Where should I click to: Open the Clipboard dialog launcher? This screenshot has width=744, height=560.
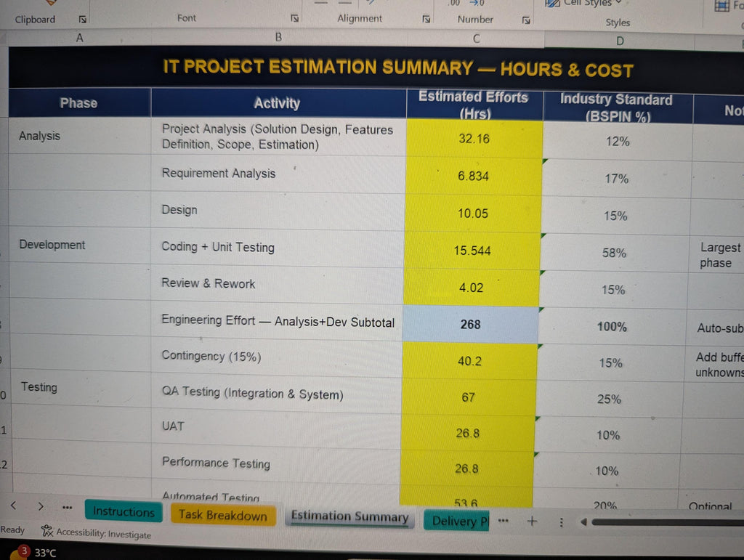coord(83,20)
